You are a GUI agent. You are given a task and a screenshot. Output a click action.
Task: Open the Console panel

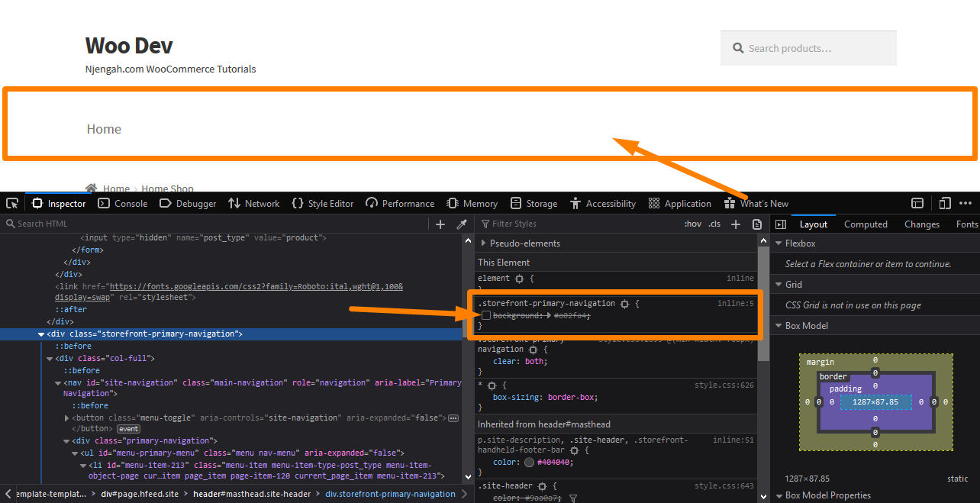pyautogui.click(x=123, y=204)
